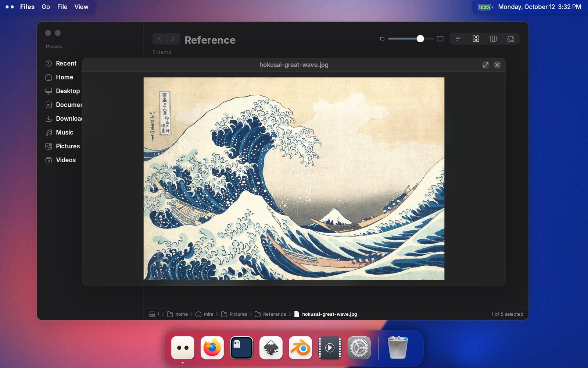This screenshot has height=368, width=588.
Task: Open the View menu
Action: 81,7
